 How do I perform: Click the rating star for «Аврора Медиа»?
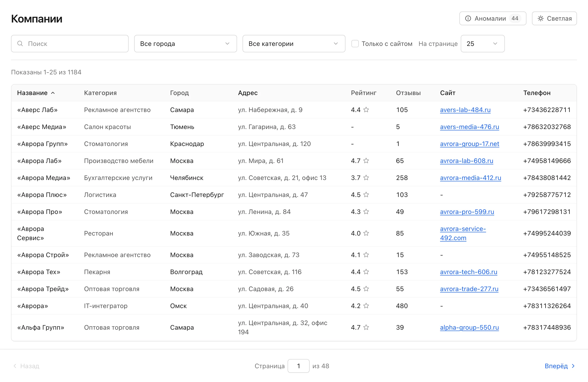(366, 178)
